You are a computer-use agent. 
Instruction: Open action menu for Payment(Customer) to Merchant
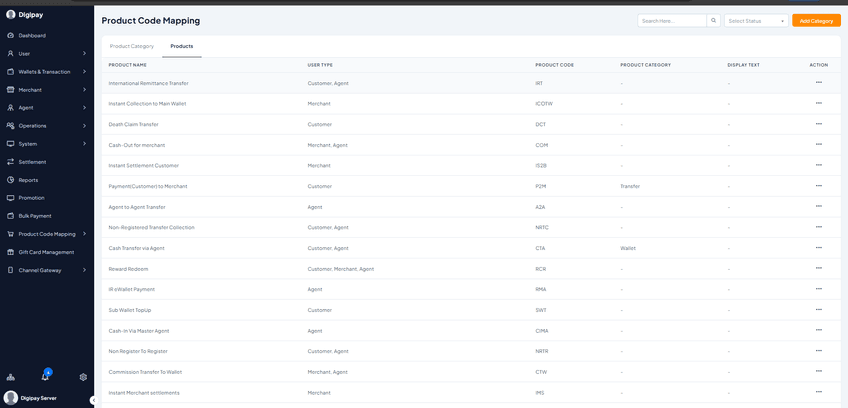[818, 186]
